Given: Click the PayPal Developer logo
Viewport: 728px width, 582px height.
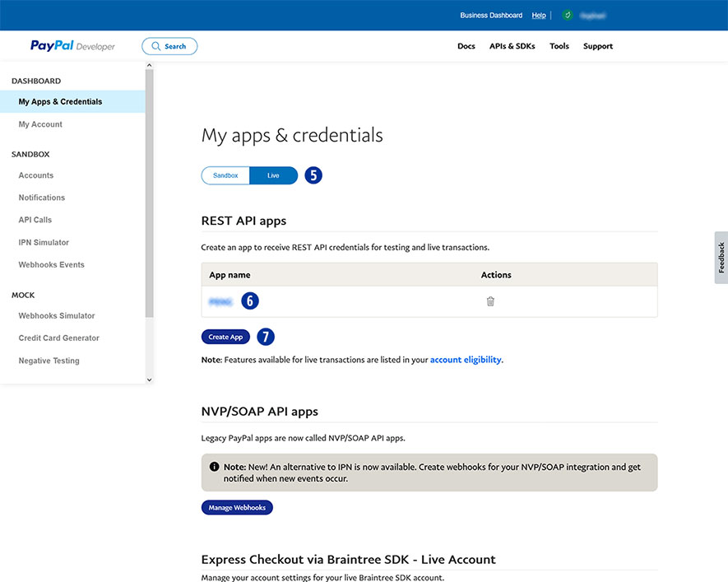Looking at the screenshot, I should point(72,46).
